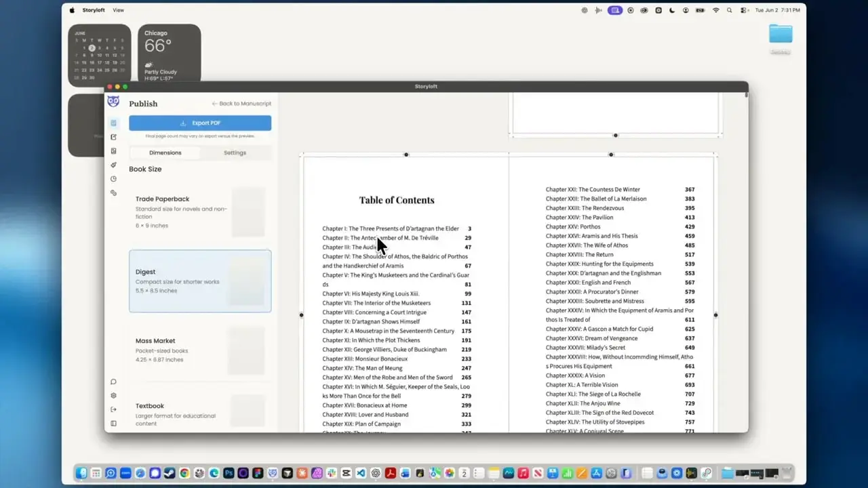Click the Export PDF button
The height and width of the screenshot is (488, 868).
tap(200, 123)
